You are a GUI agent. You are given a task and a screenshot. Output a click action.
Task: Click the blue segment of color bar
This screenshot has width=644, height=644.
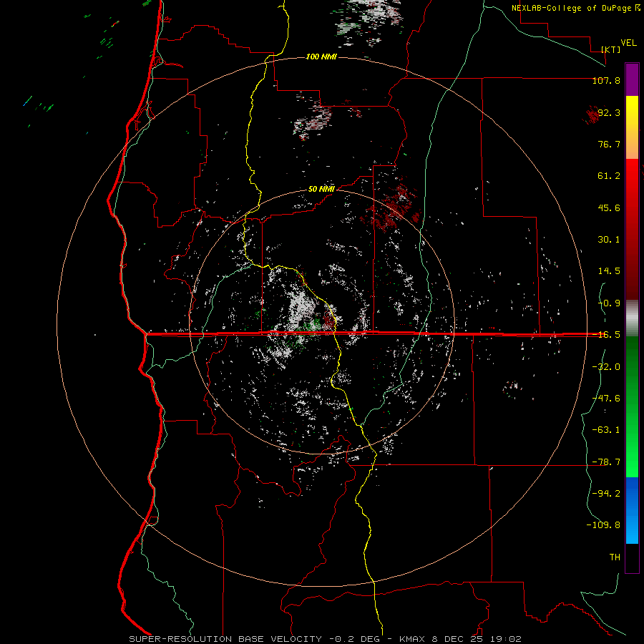click(632, 510)
